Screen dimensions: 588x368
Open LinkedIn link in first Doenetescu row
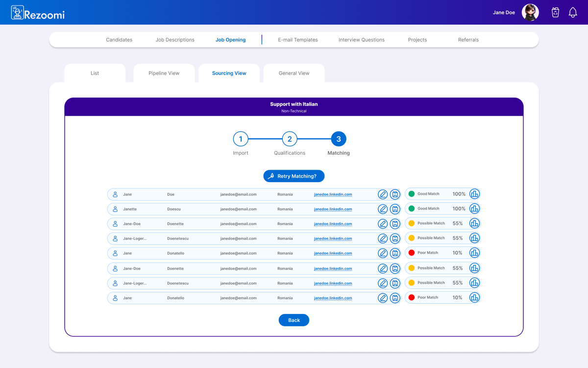[x=333, y=238]
